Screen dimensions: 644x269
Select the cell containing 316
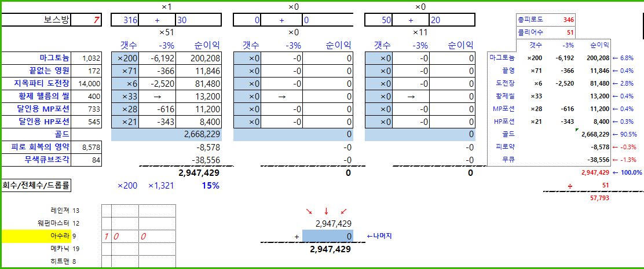(130, 20)
